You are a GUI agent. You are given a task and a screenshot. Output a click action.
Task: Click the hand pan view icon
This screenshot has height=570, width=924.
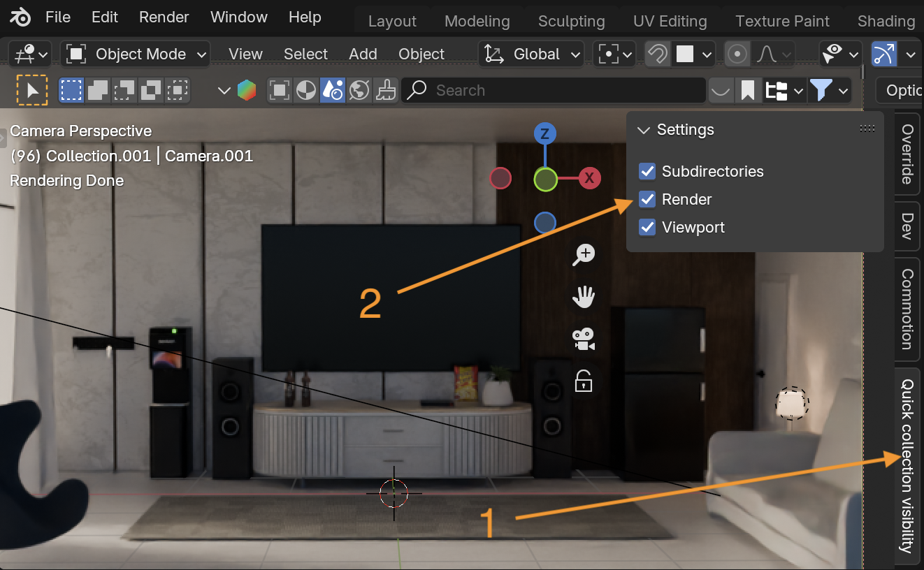click(x=584, y=298)
